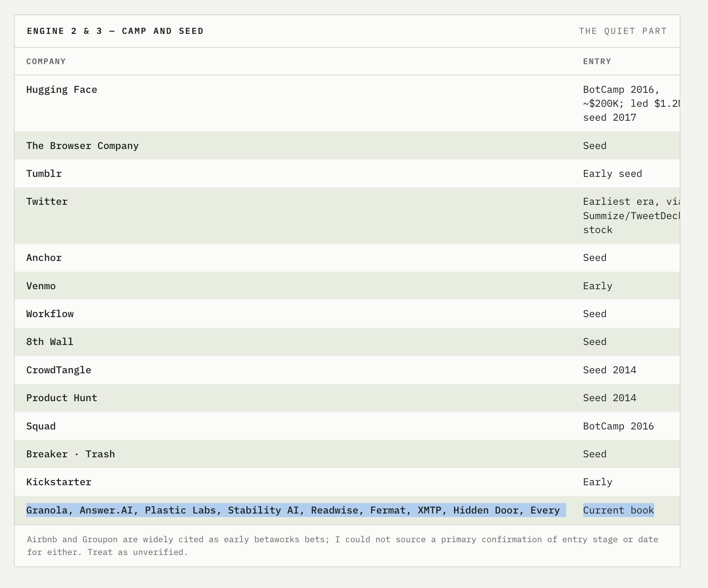Select the Venmo company cell

click(41, 286)
